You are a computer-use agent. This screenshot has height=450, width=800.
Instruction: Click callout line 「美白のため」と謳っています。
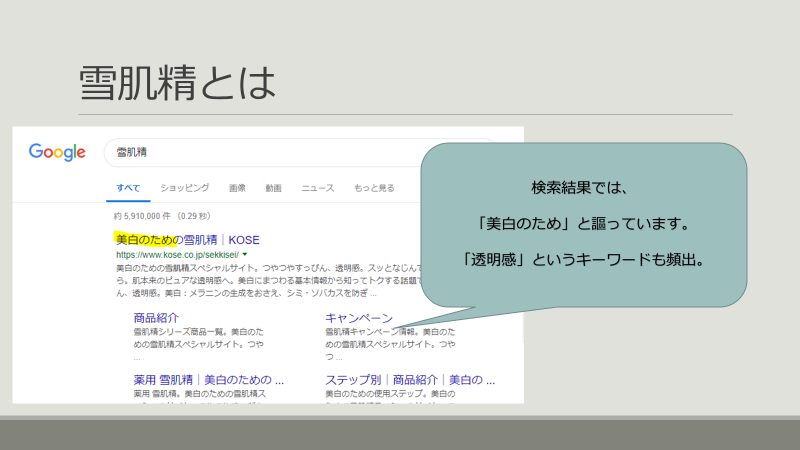click(584, 223)
